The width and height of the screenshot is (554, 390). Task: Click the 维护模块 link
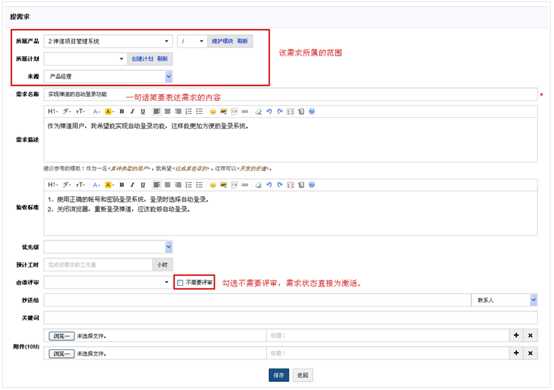tap(222, 41)
